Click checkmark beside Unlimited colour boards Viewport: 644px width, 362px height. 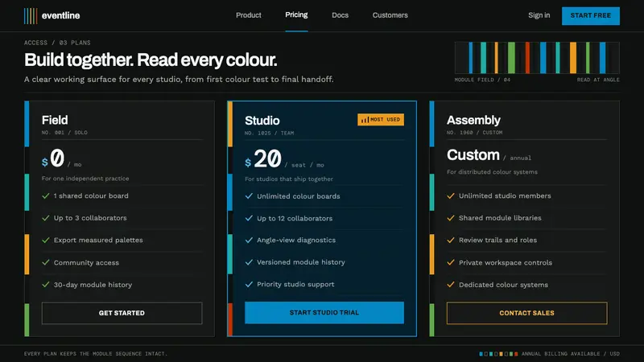249,196
